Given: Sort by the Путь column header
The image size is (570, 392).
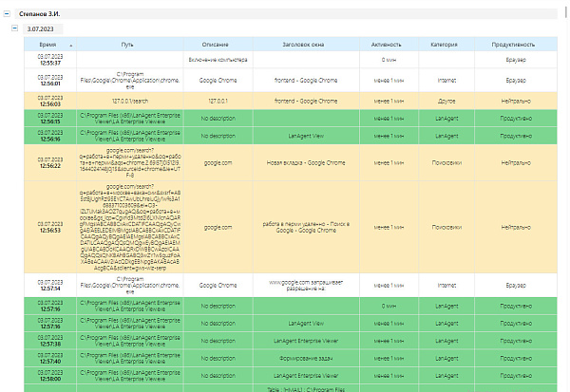Looking at the screenshot, I should tap(127, 45).
